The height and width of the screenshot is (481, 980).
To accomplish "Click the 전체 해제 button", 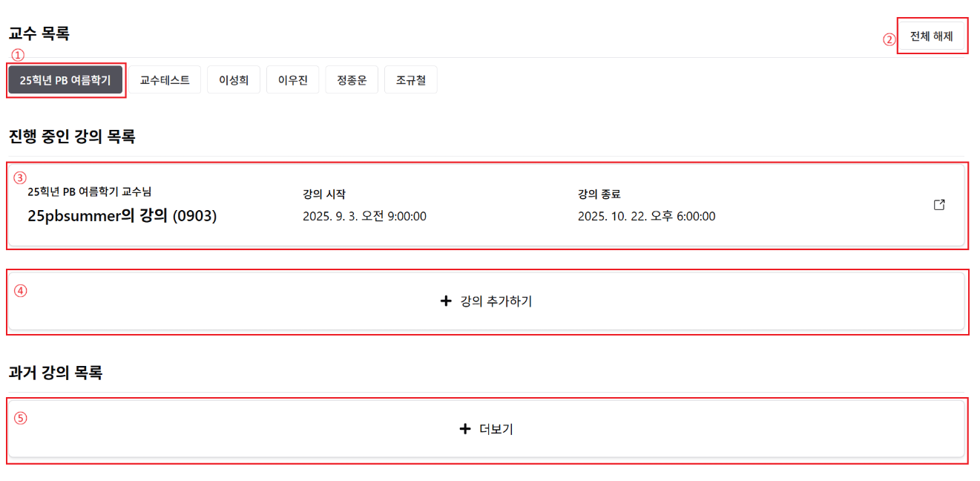I will tap(932, 35).
